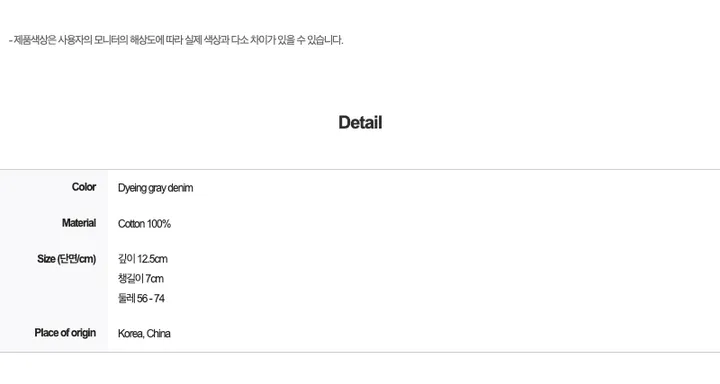The image size is (720, 384).
Task: Click '7cm' in the brim length line
Action: pyautogui.click(x=155, y=279)
